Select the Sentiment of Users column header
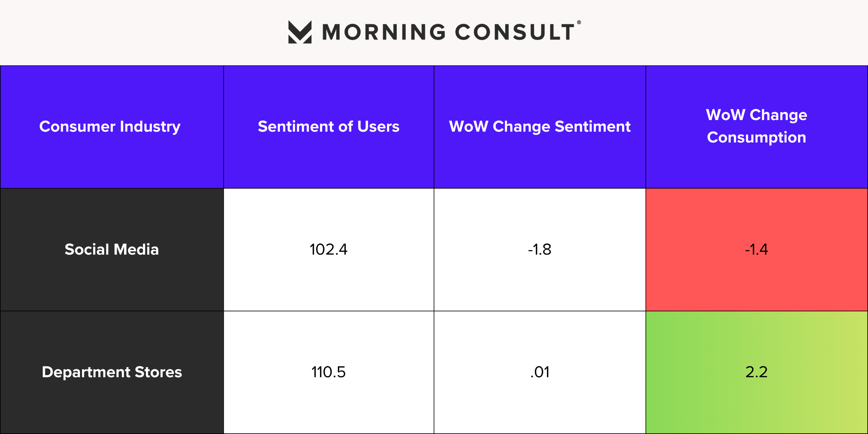The image size is (868, 434). pos(328,127)
